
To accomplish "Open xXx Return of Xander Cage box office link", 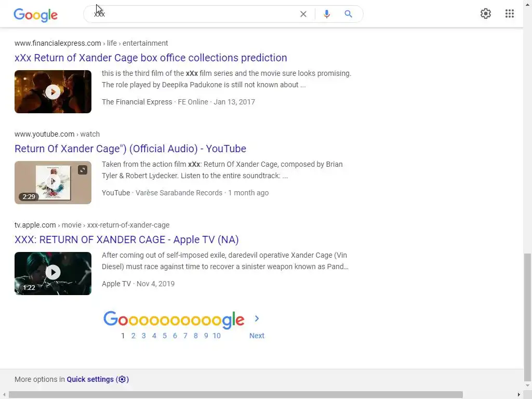I will (151, 58).
